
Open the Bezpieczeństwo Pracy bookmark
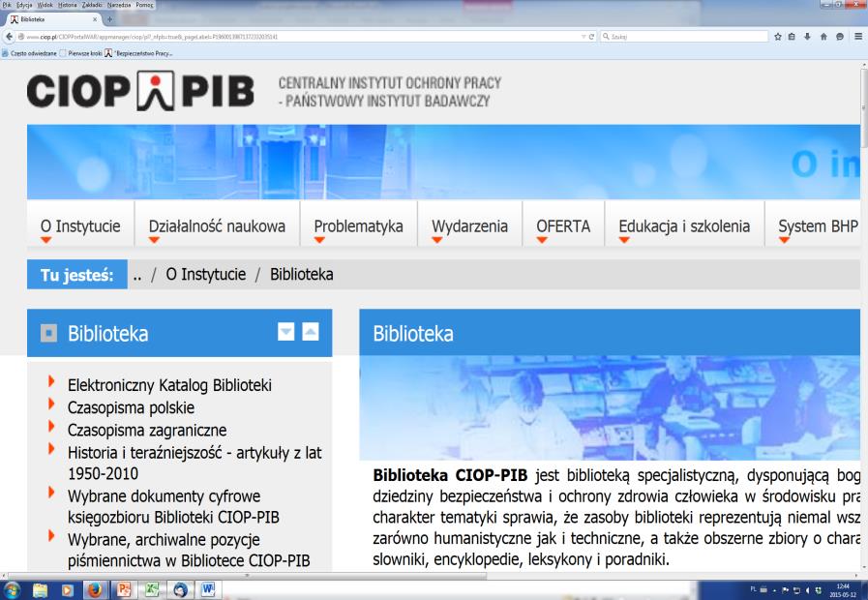[138, 53]
